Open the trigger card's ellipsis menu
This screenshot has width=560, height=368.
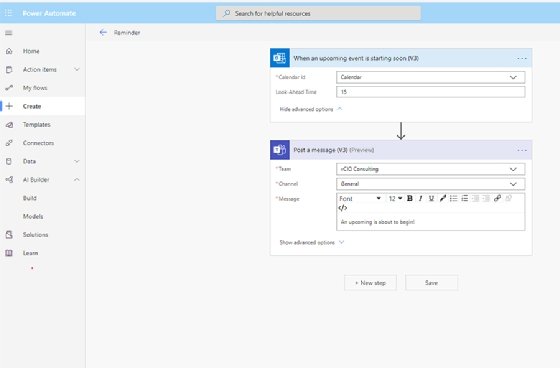pyautogui.click(x=522, y=58)
